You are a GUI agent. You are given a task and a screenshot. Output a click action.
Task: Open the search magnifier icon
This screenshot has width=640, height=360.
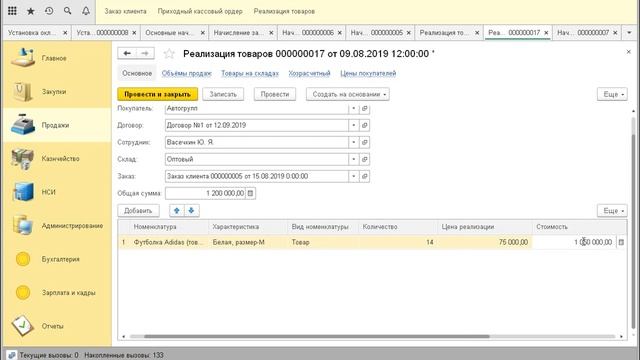[67, 11]
